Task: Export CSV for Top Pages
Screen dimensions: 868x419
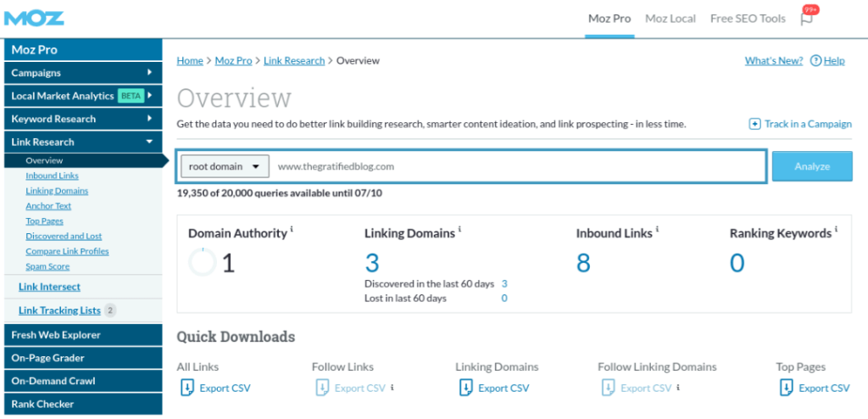Action: [824, 388]
